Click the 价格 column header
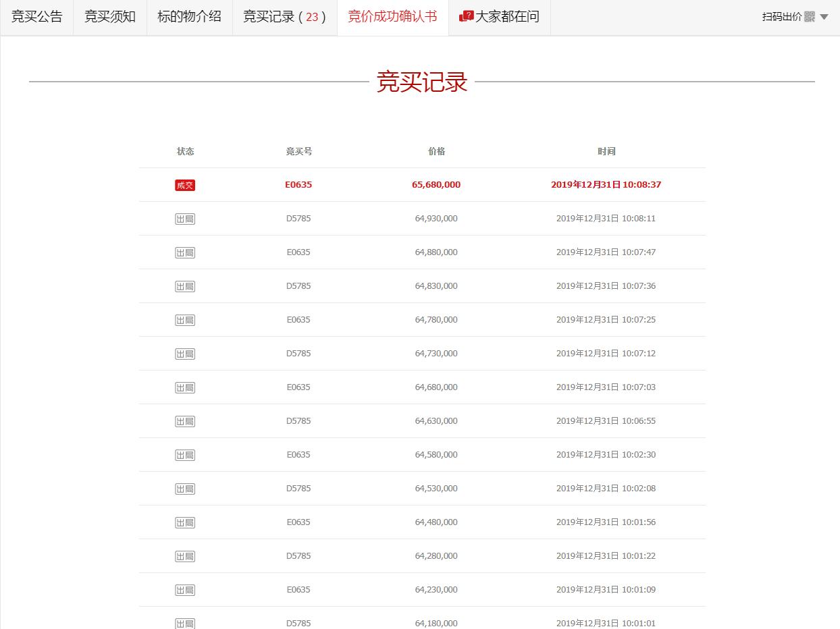The width and height of the screenshot is (840, 629). click(x=436, y=151)
